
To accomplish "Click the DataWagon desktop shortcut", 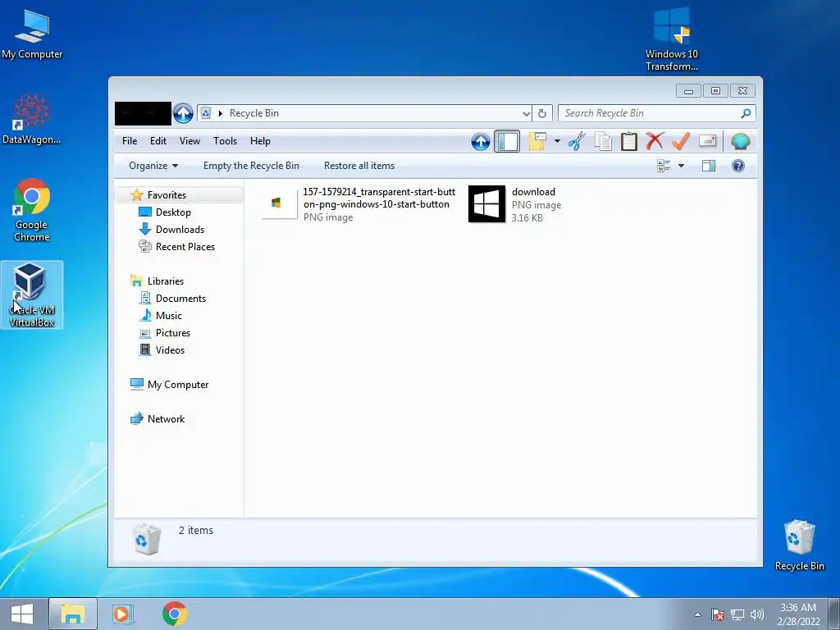I will pos(31,119).
